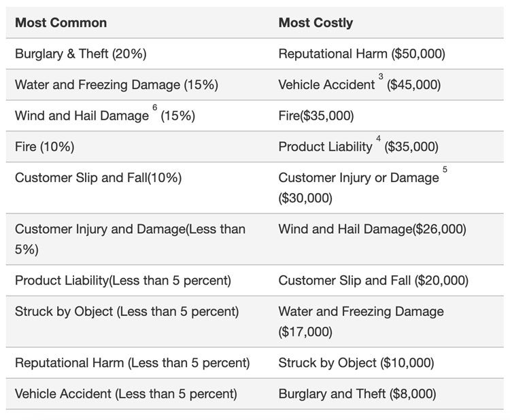Click Vehicle Accident (Less than 5 percent) cell
The image size is (510, 420).
[x=126, y=393]
